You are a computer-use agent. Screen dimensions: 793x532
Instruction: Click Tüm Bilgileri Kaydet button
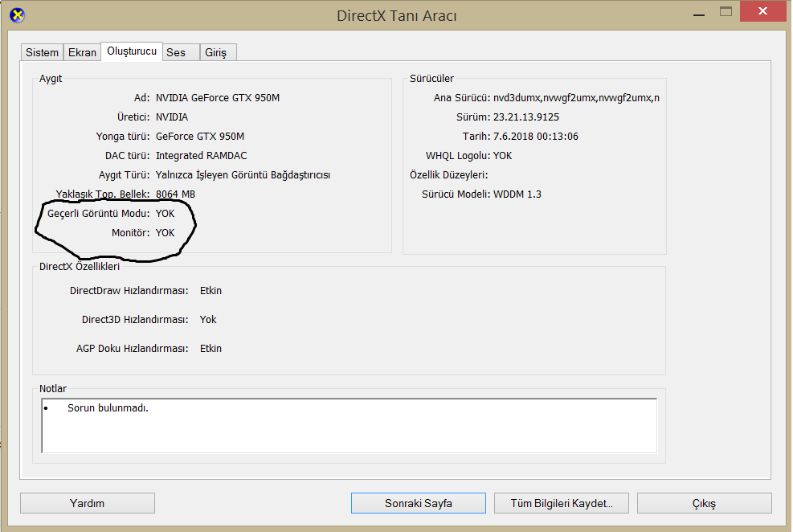coord(562,503)
